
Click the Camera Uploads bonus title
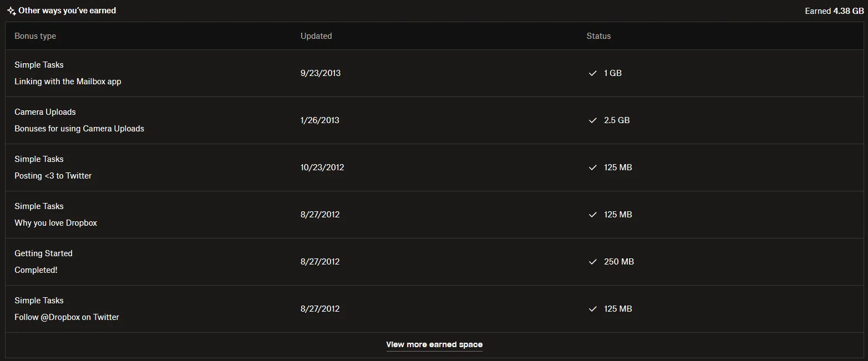tap(45, 112)
